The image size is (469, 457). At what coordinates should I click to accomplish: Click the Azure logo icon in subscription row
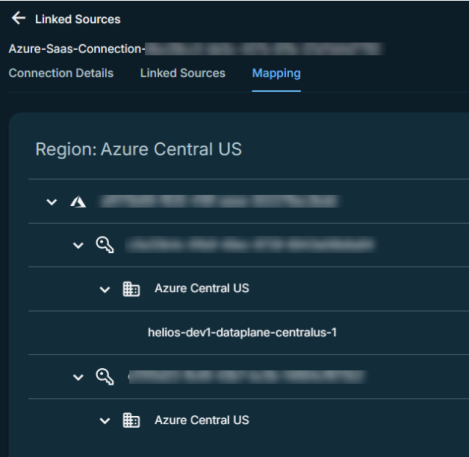point(78,202)
